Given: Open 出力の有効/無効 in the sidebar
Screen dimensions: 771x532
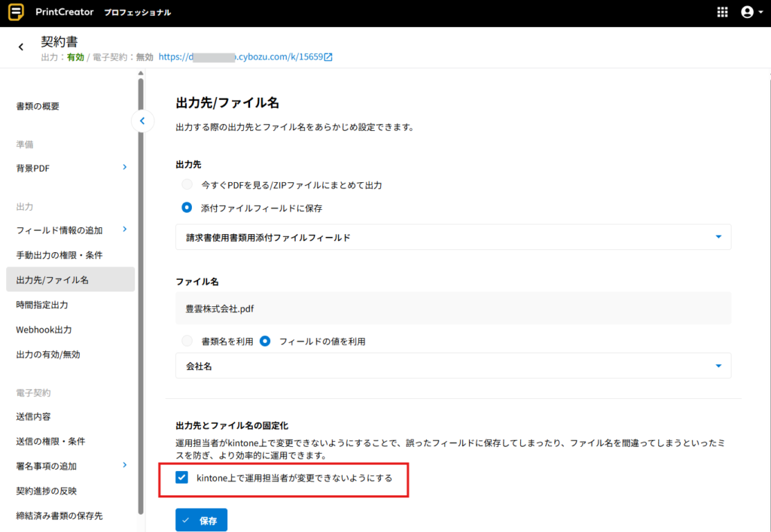Looking at the screenshot, I should click(48, 354).
